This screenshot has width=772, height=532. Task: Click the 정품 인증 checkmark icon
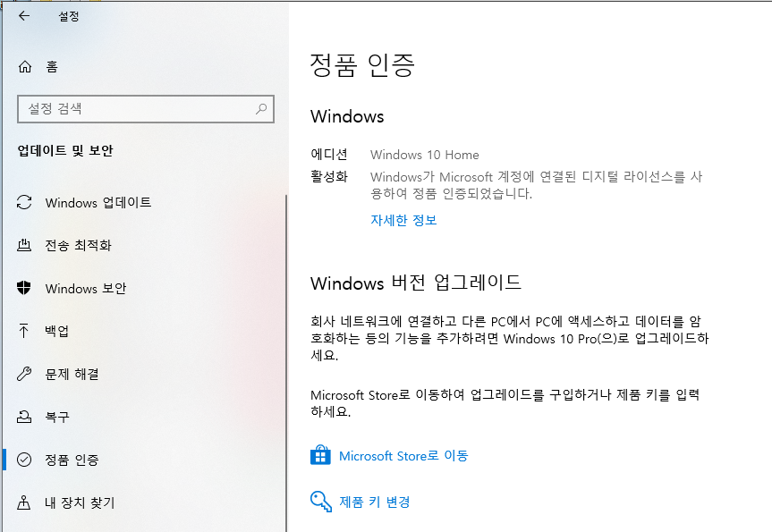24,460
